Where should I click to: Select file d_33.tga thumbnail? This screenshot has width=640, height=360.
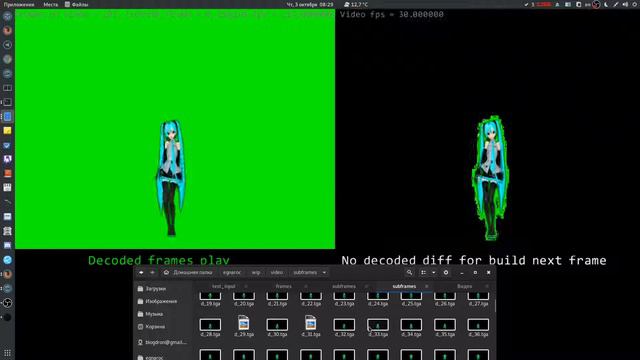tap(378, 325)
